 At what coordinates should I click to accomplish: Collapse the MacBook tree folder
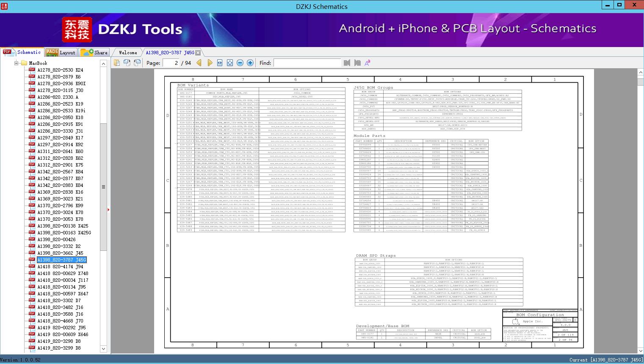[17, 63]
